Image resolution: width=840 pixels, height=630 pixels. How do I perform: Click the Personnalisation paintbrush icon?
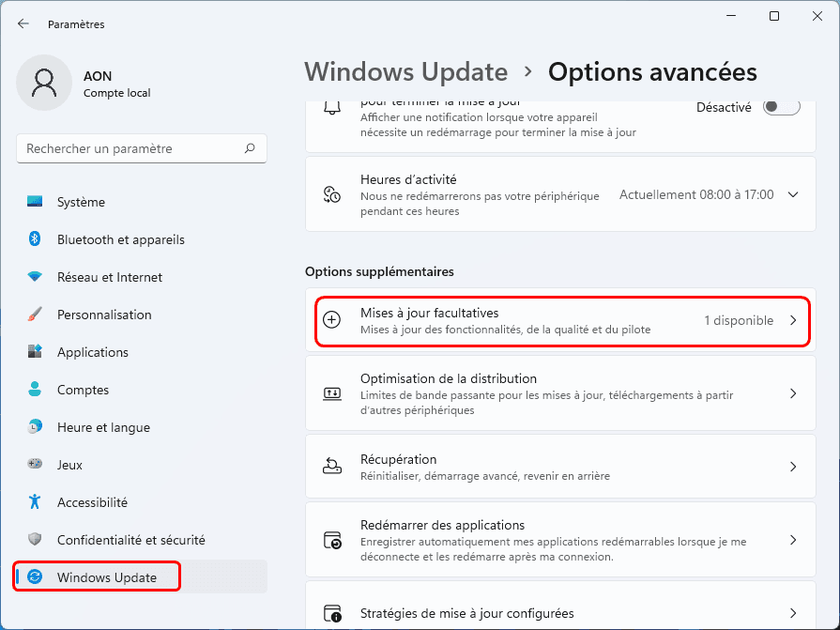35,315
